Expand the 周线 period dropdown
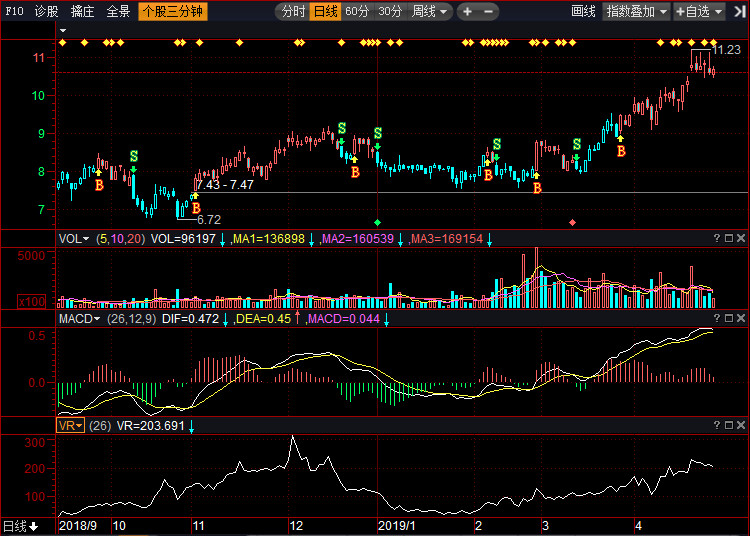Viewport: 750px width, 536px height. [x=431, y=12]
